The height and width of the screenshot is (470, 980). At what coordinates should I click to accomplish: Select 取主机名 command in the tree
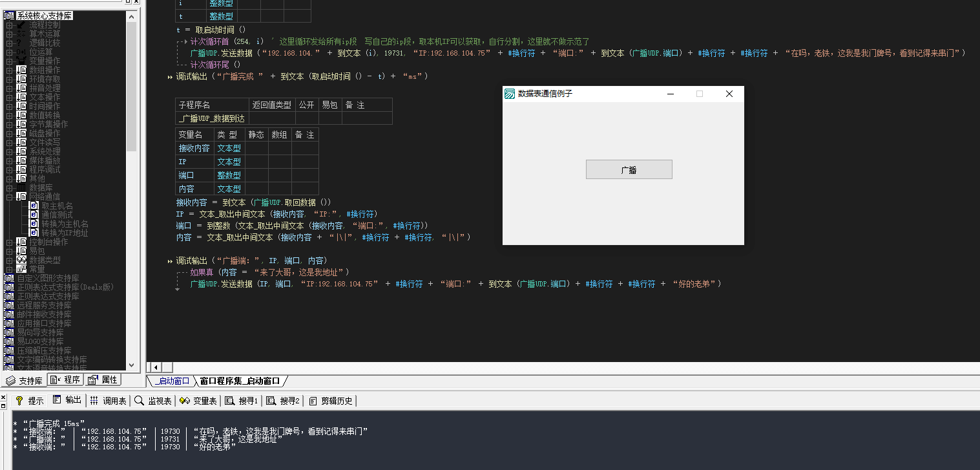(x=57, y=206)
